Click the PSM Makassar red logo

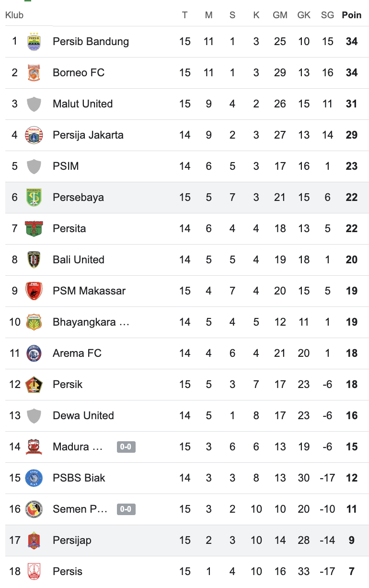click(34, 291)
